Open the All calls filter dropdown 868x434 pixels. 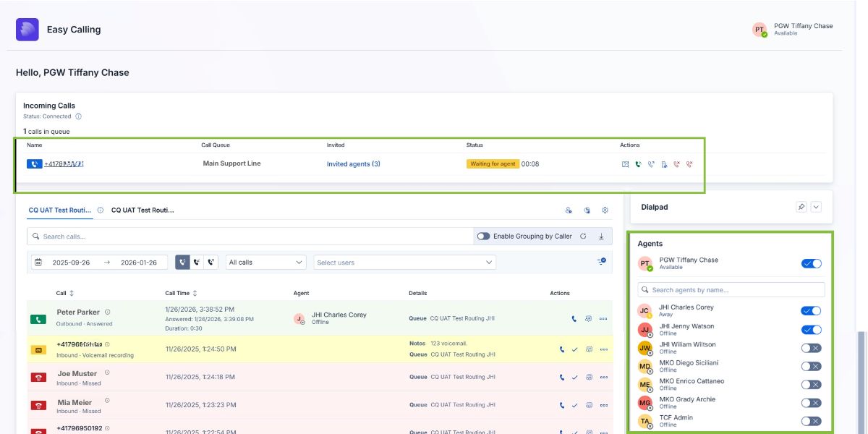pyautogui.click(x=266, y=263)
